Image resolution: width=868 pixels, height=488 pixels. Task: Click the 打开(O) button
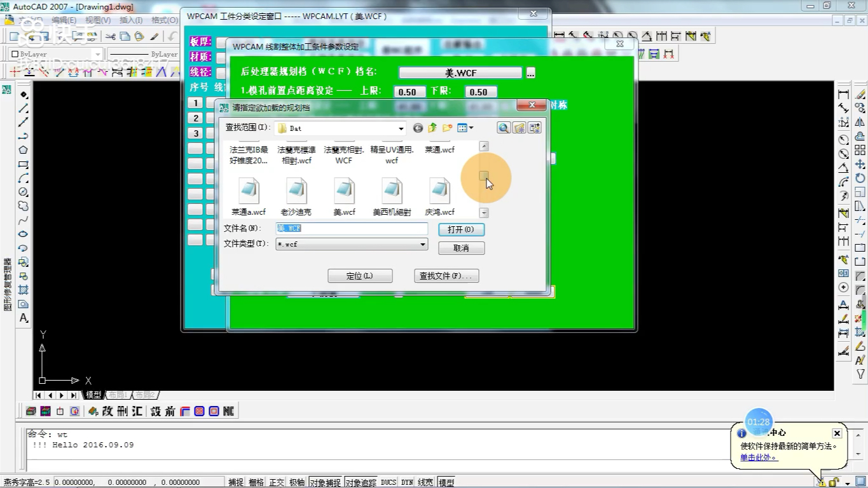(461, 229)
